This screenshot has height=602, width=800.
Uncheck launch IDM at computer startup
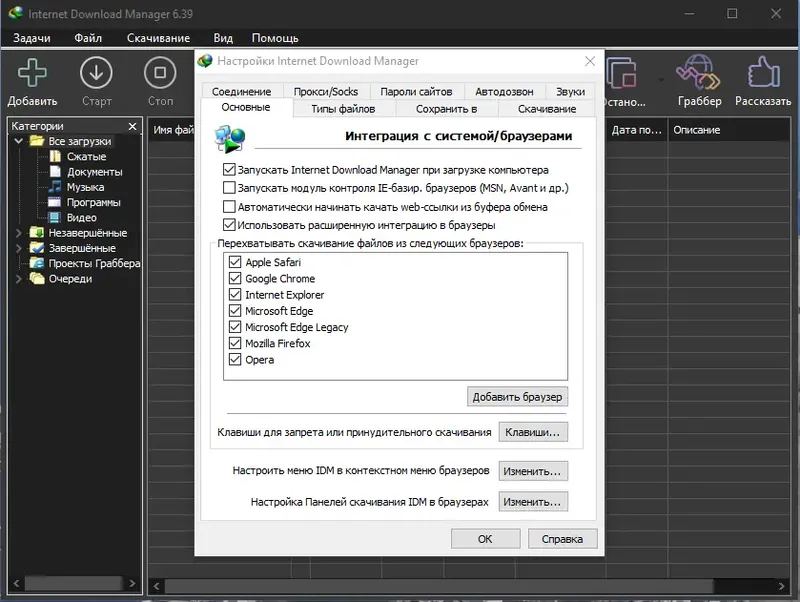click(x=229, y=169)
